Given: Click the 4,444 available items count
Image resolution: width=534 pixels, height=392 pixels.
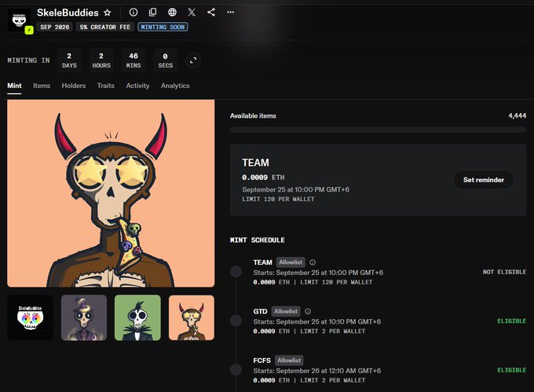Looking at the screenshot, I should [517, 115].
